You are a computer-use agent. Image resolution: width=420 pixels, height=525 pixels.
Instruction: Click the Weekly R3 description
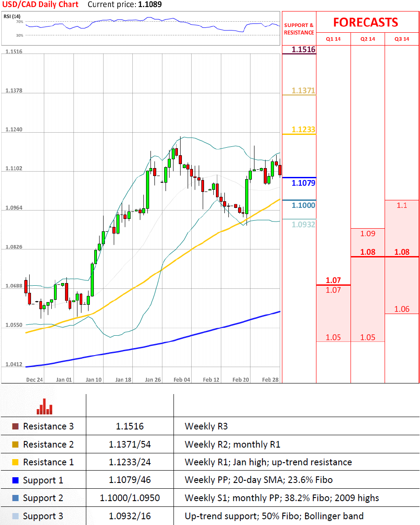[206, 426]
